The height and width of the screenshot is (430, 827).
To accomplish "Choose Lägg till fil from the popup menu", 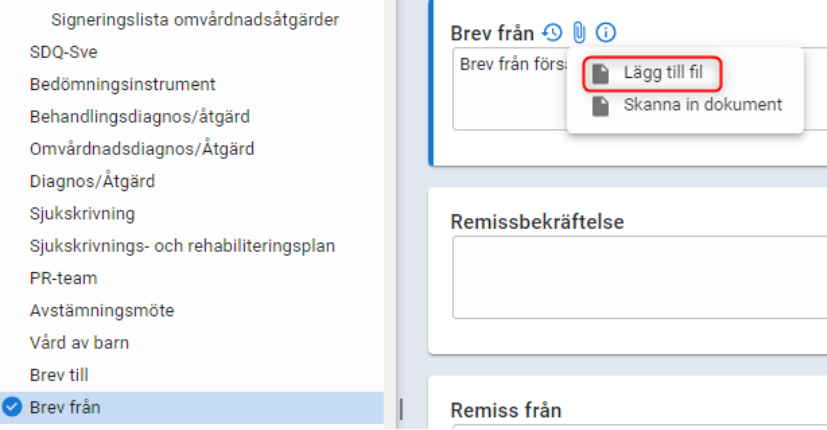I will [x=663, y=73].
